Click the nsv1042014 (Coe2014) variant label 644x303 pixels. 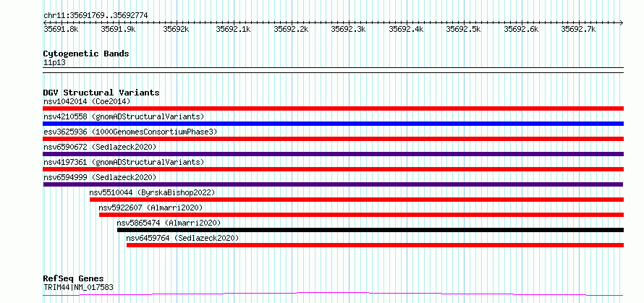coord(87,101)
